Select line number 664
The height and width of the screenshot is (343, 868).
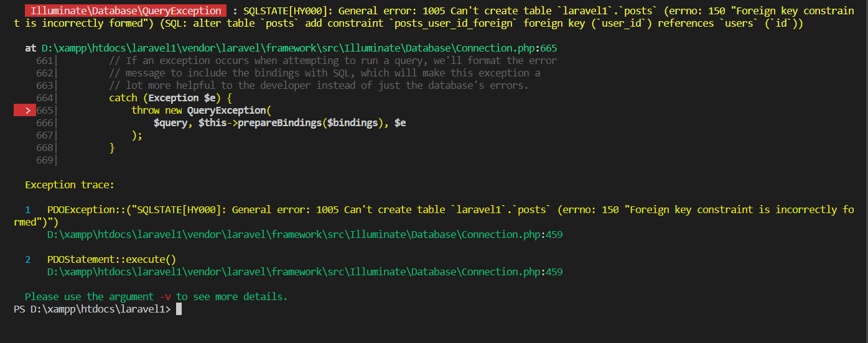45,98
